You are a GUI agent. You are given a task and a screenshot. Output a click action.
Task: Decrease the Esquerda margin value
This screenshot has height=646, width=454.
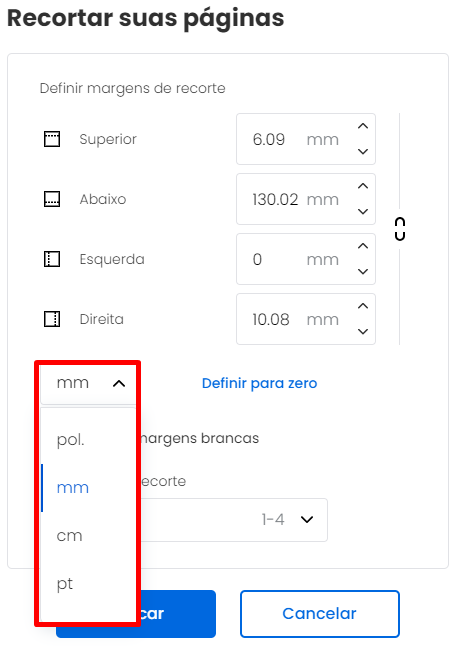pos(363,272)
